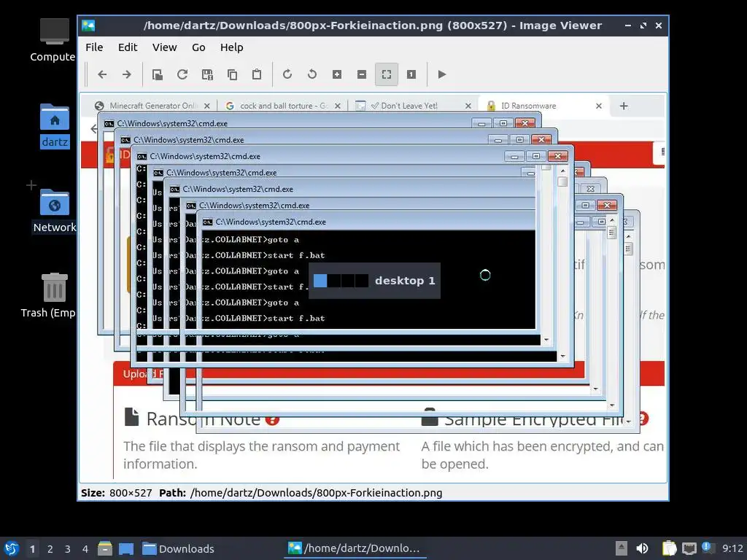This screenshot has height=560, width=747.
Task: Open the volume control tray icon
Action: point(643,548)
